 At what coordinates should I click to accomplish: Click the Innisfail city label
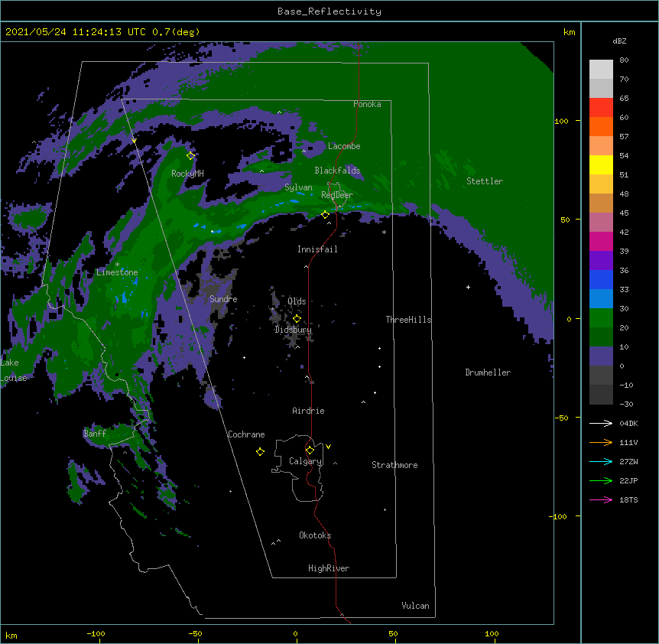pyautogui.click(x=317, y=249)
